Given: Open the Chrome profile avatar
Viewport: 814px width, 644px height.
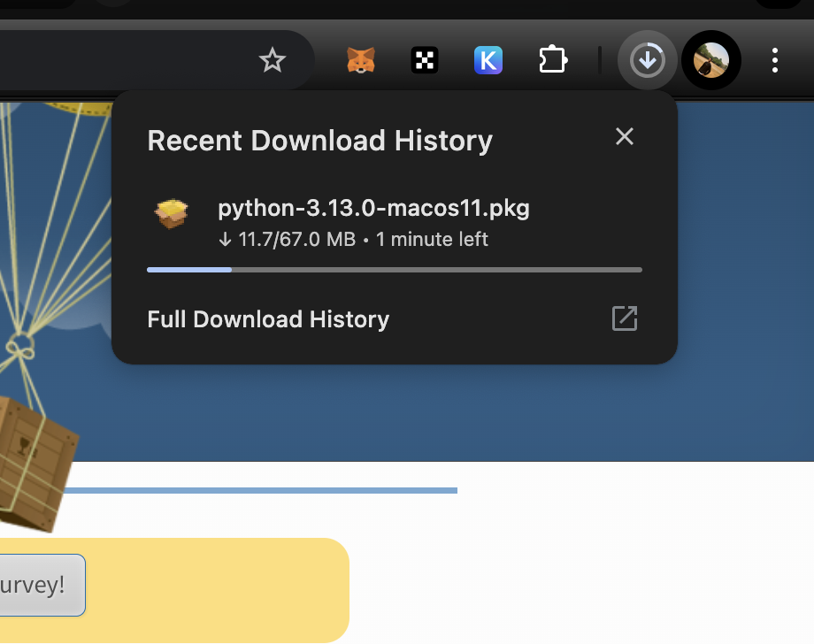Looking at the screenshot, I should coord(711,60).
